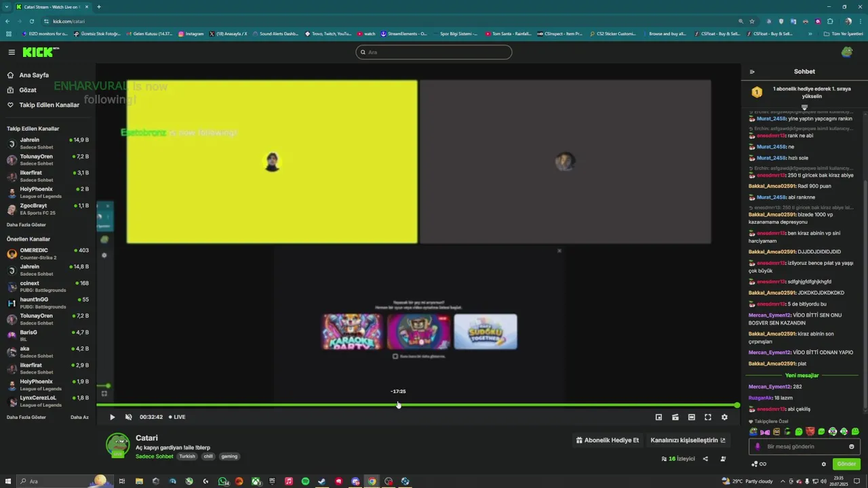Screen dimensions: 868x488
Task: Open the Tüm Yer İşaretleri folder
Action: (843, 34)
